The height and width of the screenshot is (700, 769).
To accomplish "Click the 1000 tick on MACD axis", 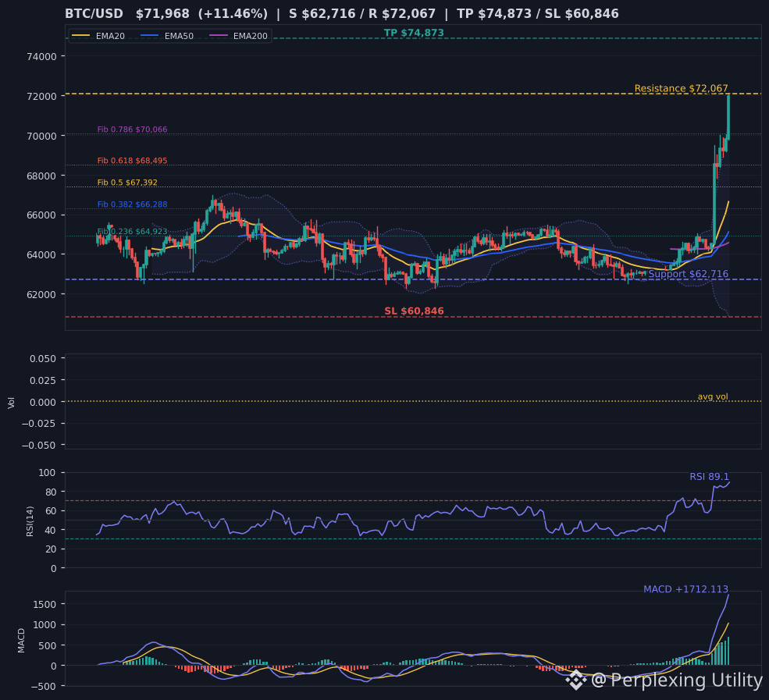I will [45, 625].
